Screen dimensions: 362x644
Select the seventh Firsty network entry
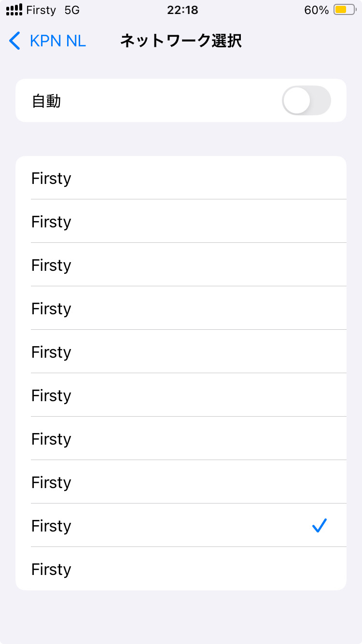[x=181, y=439]
